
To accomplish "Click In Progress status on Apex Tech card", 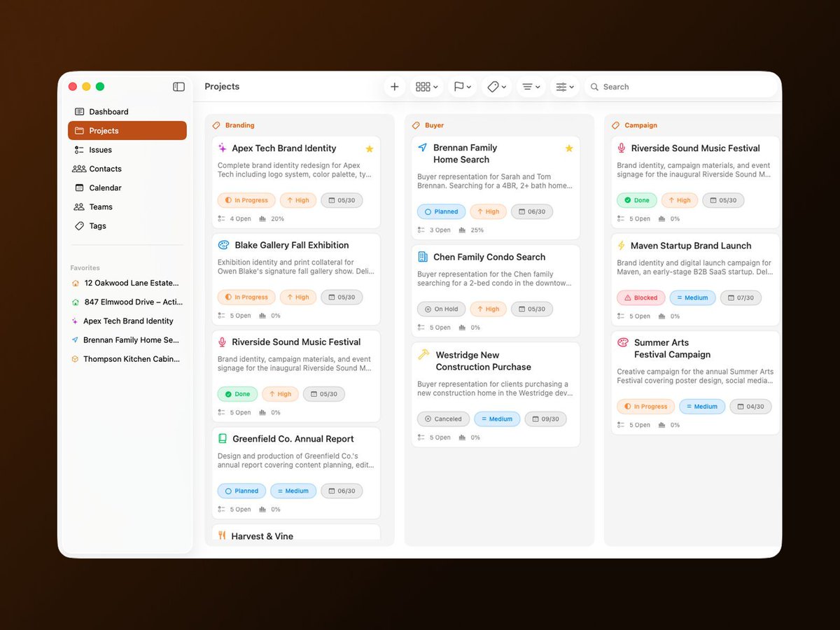I will coord(246,200).
